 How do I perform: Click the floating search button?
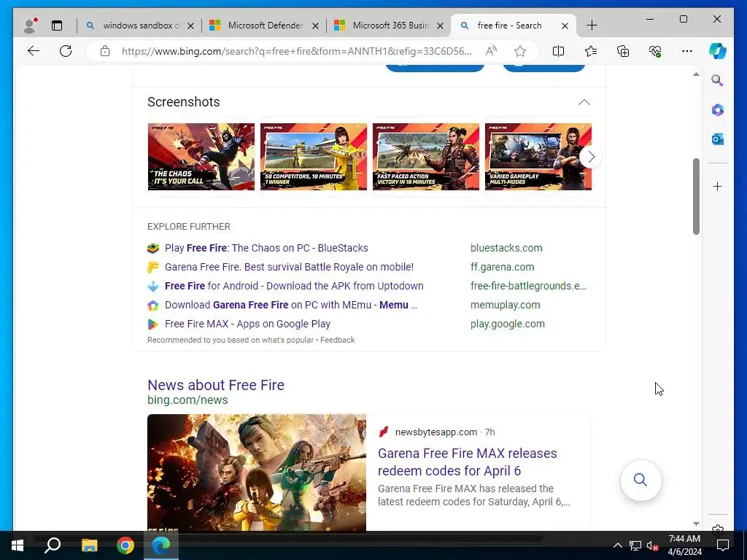pyautogui.click(x=640, y=480)
